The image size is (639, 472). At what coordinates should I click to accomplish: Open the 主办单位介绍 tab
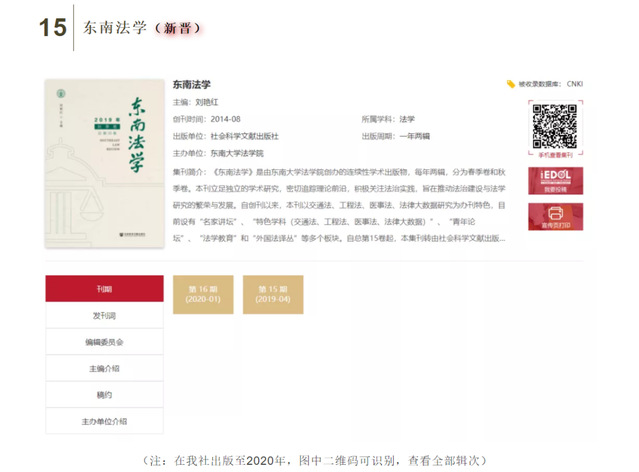[104, 421]
